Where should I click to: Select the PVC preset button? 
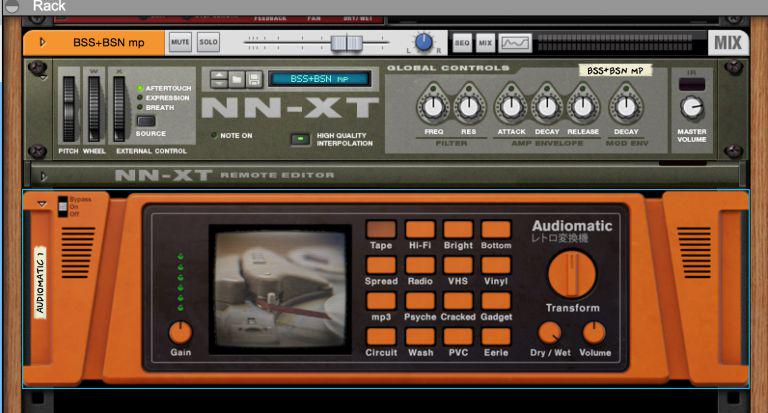[458, 337]
